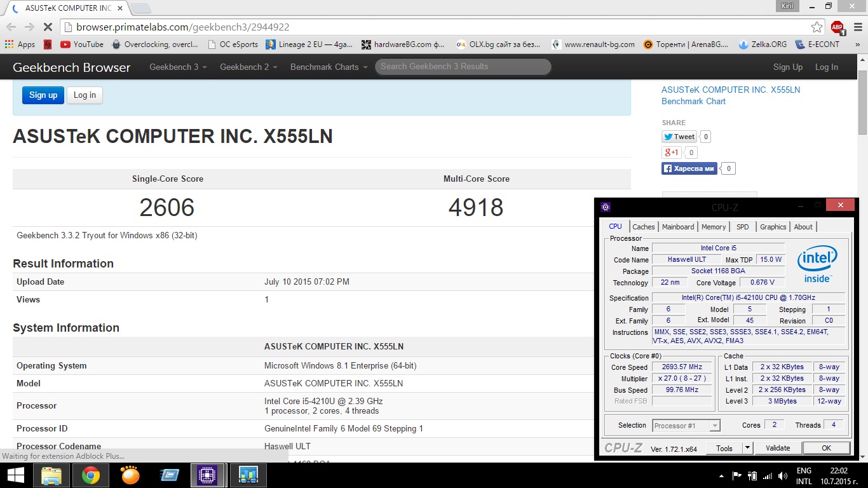Open the hardwareBG.com bookmark
This screenshot has width=868, height=488.
pos(403,44)
